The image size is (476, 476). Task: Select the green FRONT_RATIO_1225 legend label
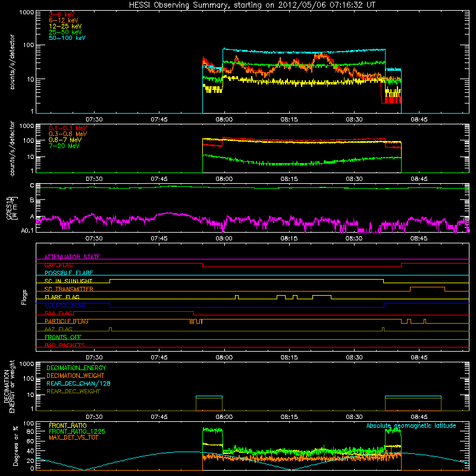(x=77, y=431)
